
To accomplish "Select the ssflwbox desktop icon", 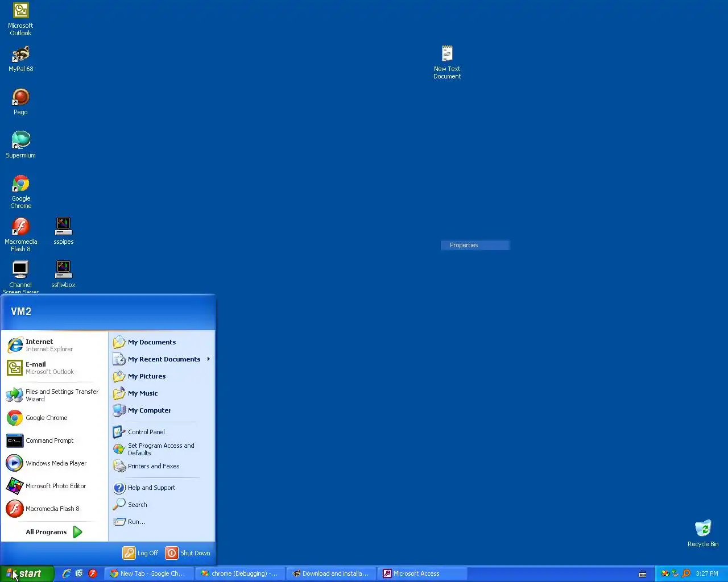I will (63, 275).
